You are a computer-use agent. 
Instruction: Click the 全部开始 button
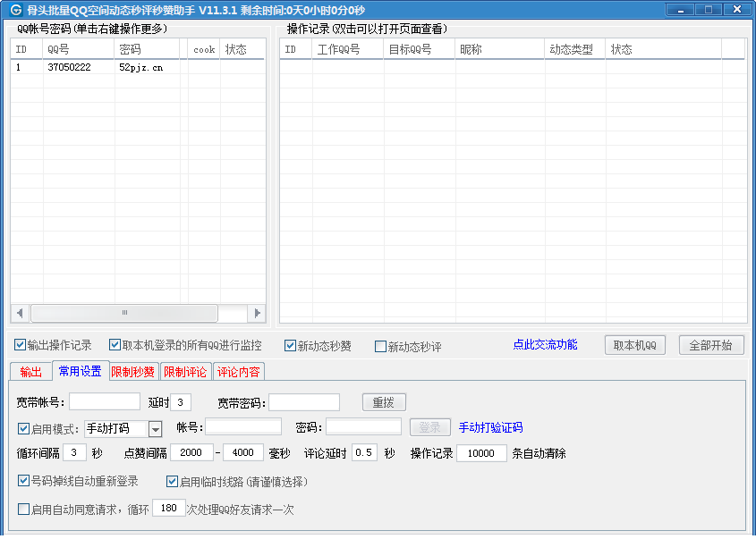pyautogui.click(x=710, y=345)
